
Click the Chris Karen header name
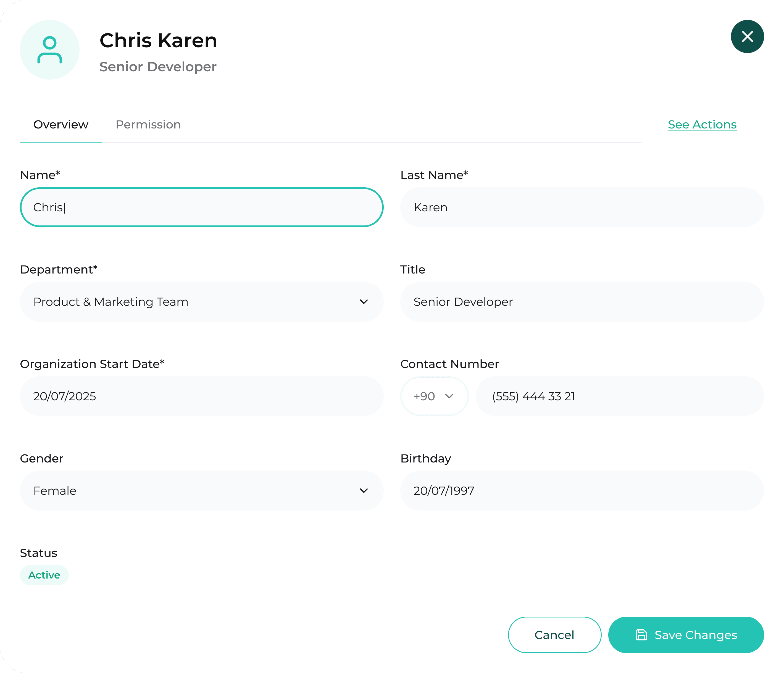158,41
